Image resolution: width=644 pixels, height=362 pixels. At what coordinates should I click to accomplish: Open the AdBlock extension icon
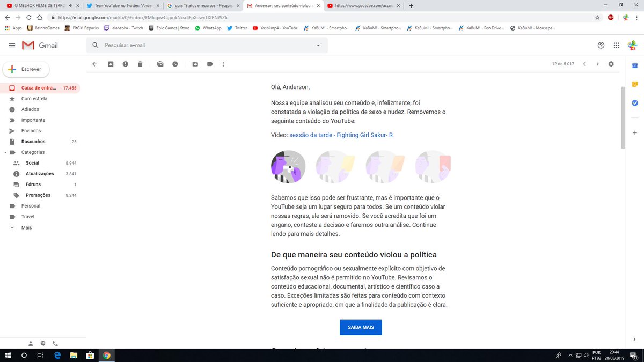click(x=611, y=17)
